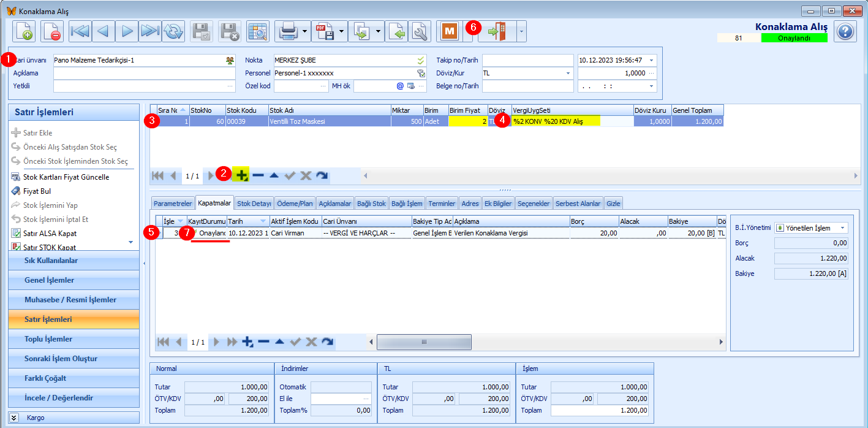This screenshot has width=868, height=428.
Task: Open the Tarih column filter arrow
Action: click(263, 221)
